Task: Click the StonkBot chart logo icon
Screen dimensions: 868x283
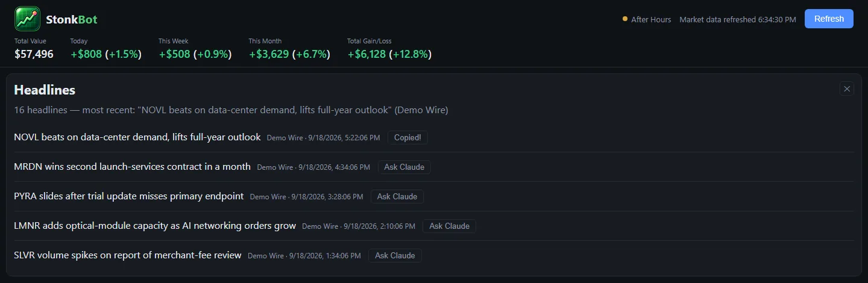Action: (27, 19)
